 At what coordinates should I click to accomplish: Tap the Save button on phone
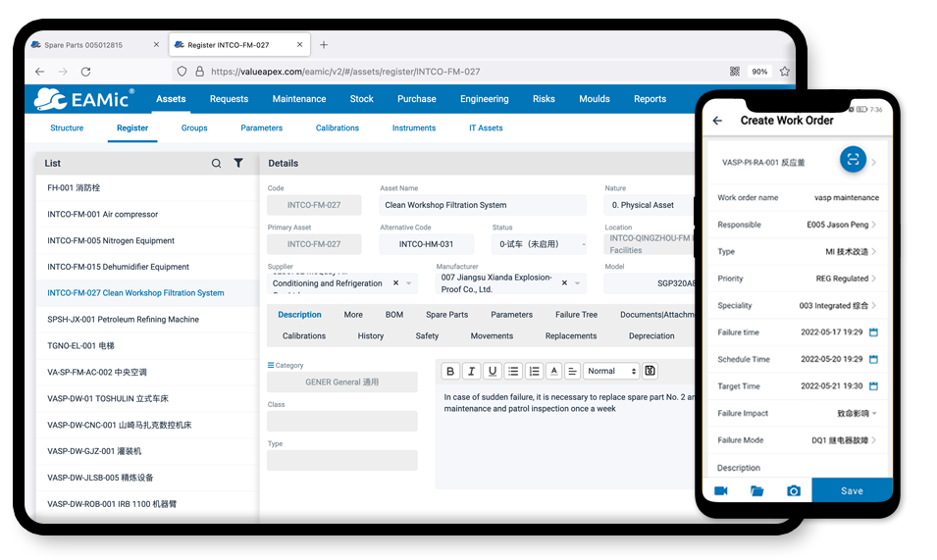coord(853,490)
